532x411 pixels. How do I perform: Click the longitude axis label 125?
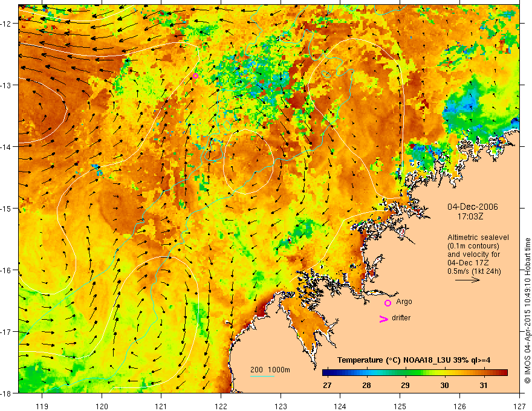(400, 406)
